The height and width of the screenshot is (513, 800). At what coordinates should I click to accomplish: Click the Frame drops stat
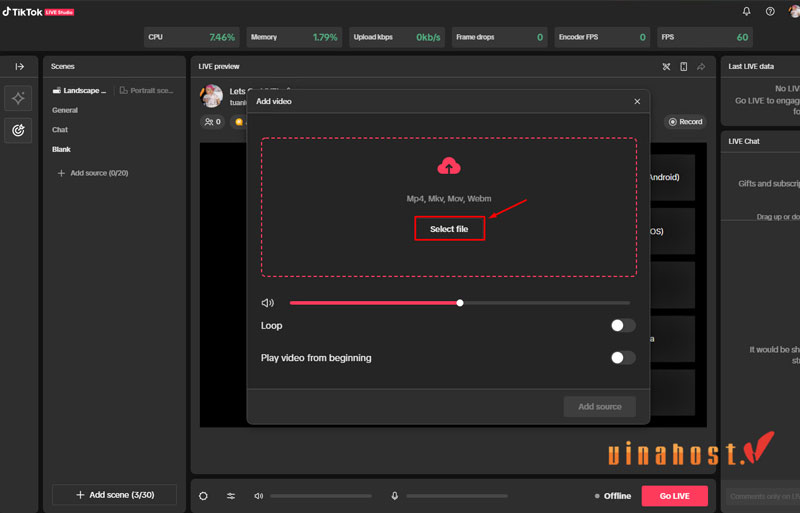pos(499,37)
